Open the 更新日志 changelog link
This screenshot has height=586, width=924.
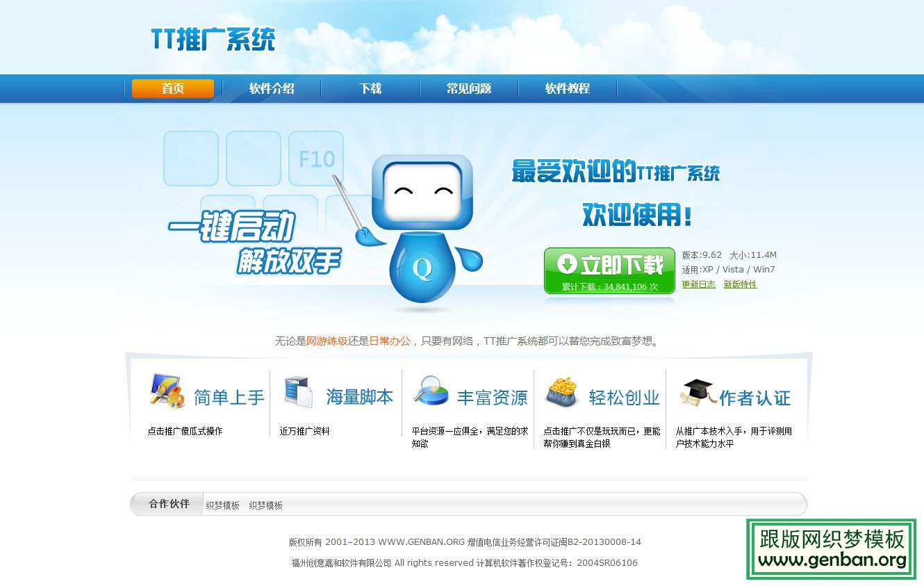coord(698,284)
